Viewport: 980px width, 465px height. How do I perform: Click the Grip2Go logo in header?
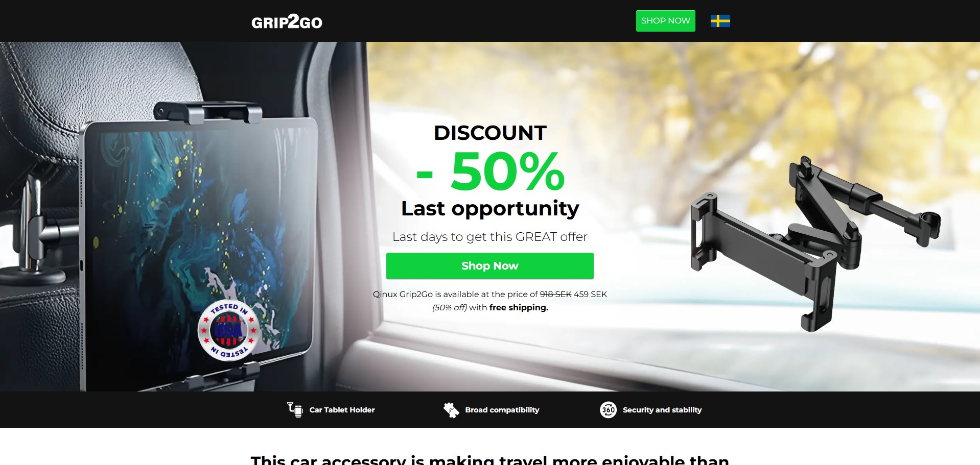click(287, 21)
